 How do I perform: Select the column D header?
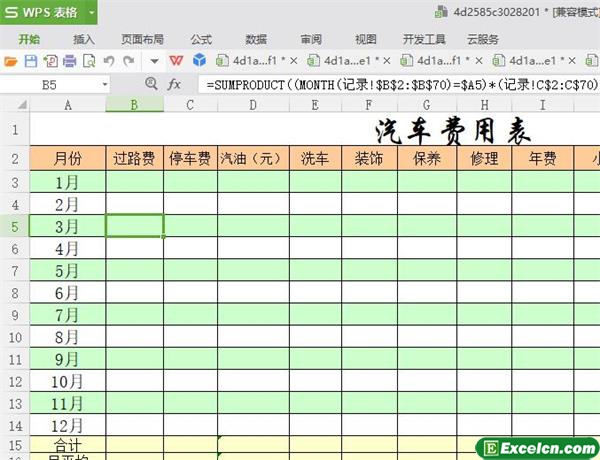[252, 105]
